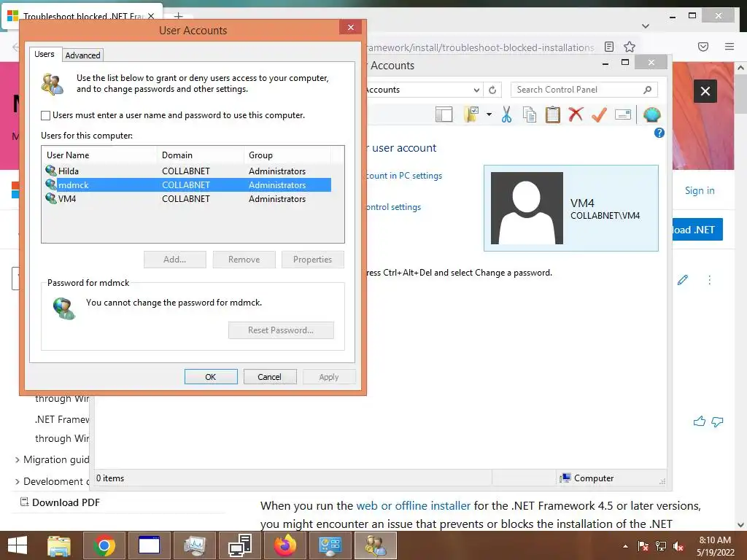Switch to the Advanced tab
The image size is (747, 560).
point(83,55)
